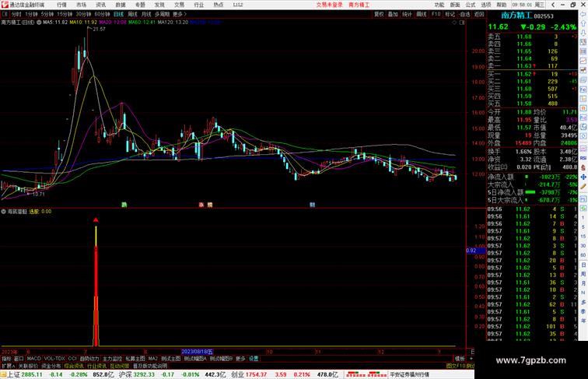
Task: Switch chart to 分时 view
Action: (16, 14)
